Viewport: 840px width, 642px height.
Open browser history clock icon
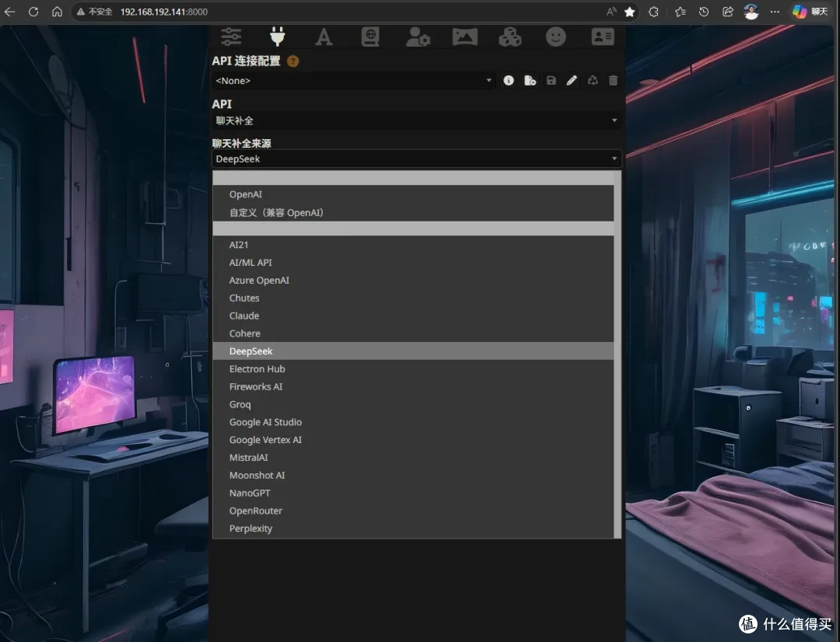coord(704,12)
